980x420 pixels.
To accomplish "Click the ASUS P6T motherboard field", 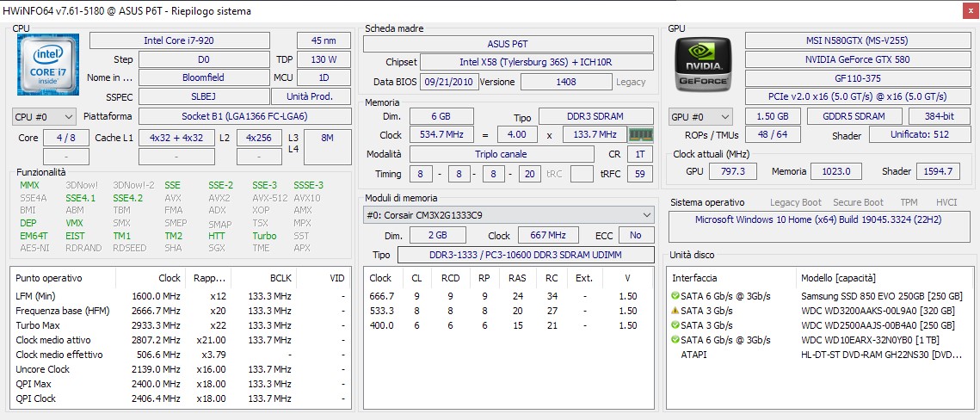I will point(508,44).
